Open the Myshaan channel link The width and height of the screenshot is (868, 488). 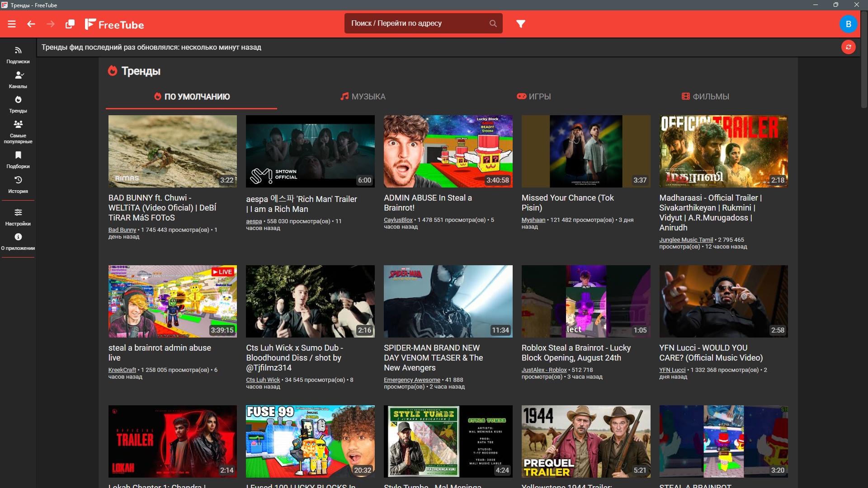(x=533, y=220)
